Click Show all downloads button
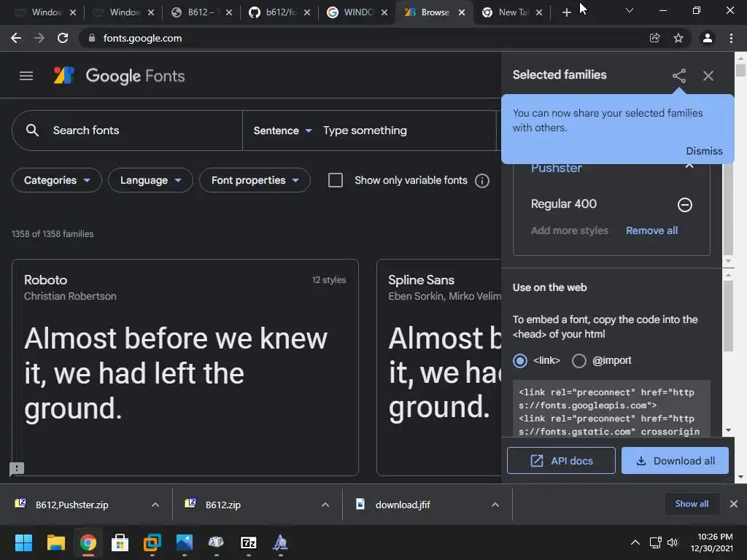This screenshot has width=747, height=560. pyautogui.click(x=692, y=504)
